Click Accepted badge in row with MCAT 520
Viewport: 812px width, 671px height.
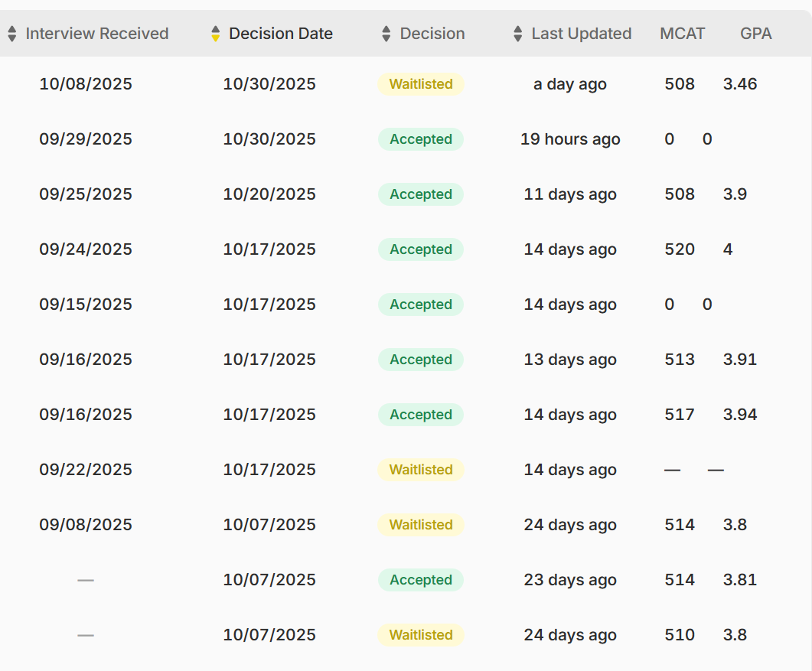421,249
